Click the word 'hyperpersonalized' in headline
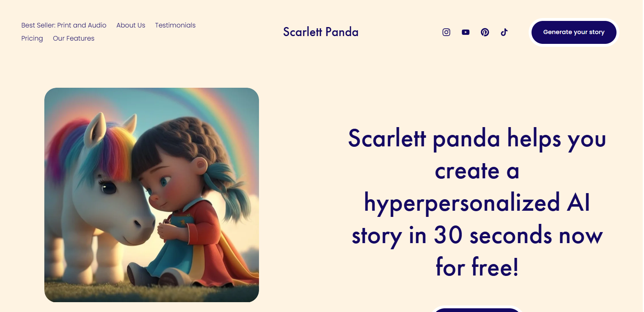 tap(462, 203)
